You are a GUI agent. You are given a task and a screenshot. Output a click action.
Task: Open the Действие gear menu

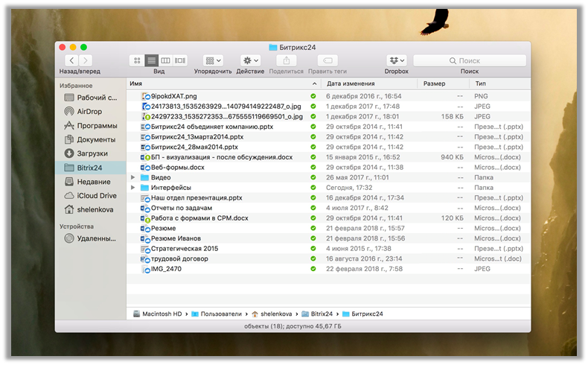pyautogui.click(x=251, y=60)
